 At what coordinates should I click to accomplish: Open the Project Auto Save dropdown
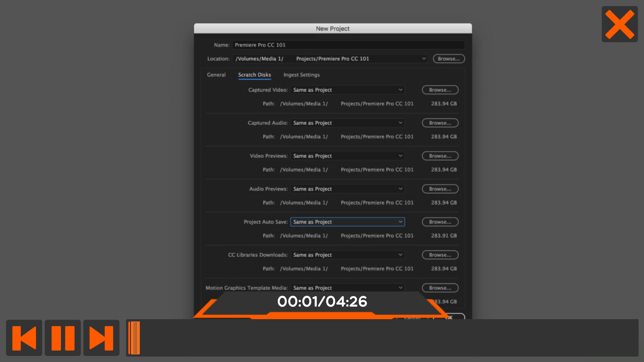click(347, 222)
